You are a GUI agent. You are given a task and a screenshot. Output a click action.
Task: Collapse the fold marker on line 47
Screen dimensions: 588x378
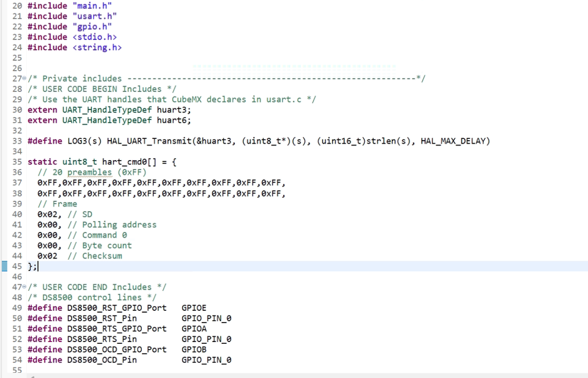24,287
